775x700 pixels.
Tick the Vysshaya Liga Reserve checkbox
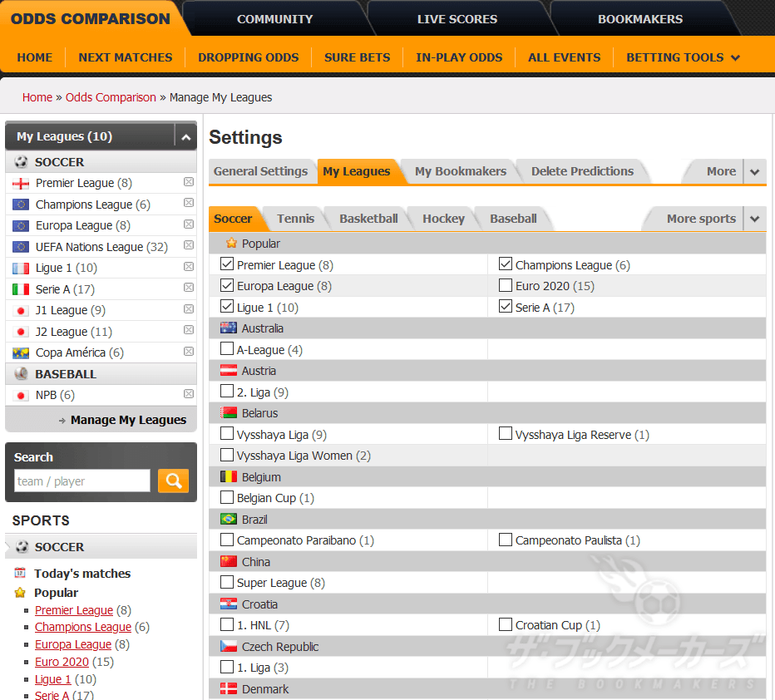[x=505, y=433]
